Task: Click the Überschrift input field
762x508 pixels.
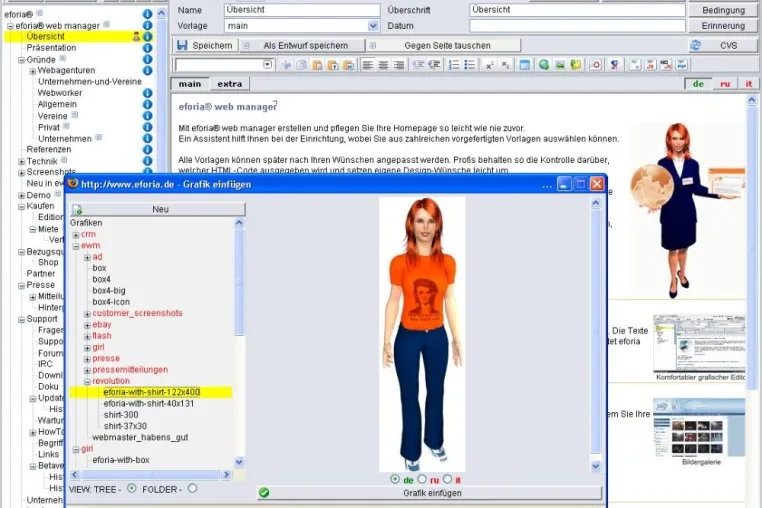Action: point(577,10)
